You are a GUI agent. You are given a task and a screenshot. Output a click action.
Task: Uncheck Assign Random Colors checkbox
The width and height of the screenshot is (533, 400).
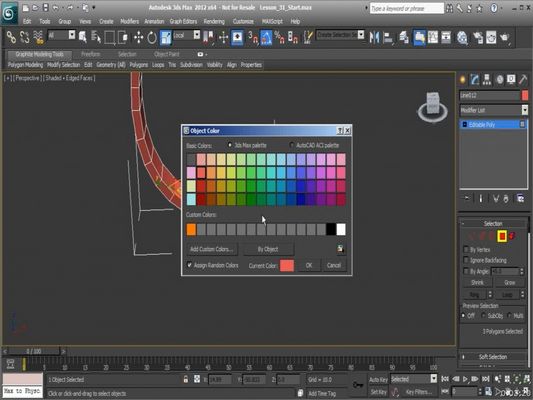point(189,265)
